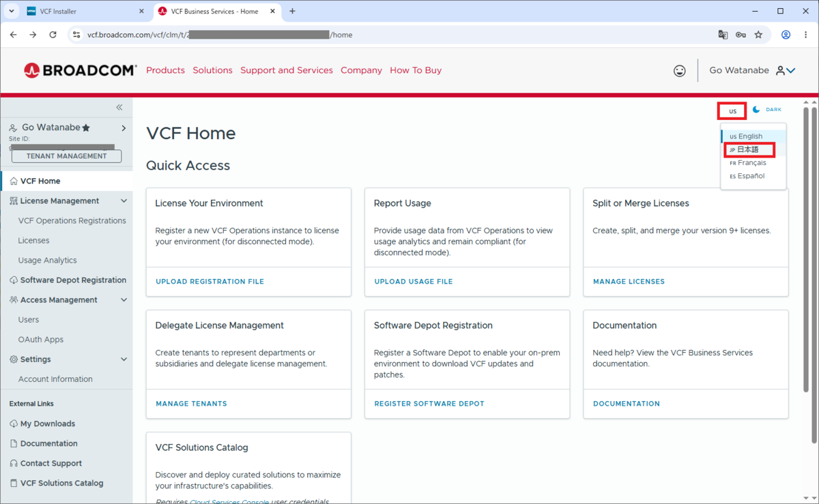This screenshot has height=504, width=819.
Task: Click the My Downloads cloud icon
Action: click(14, 424)
